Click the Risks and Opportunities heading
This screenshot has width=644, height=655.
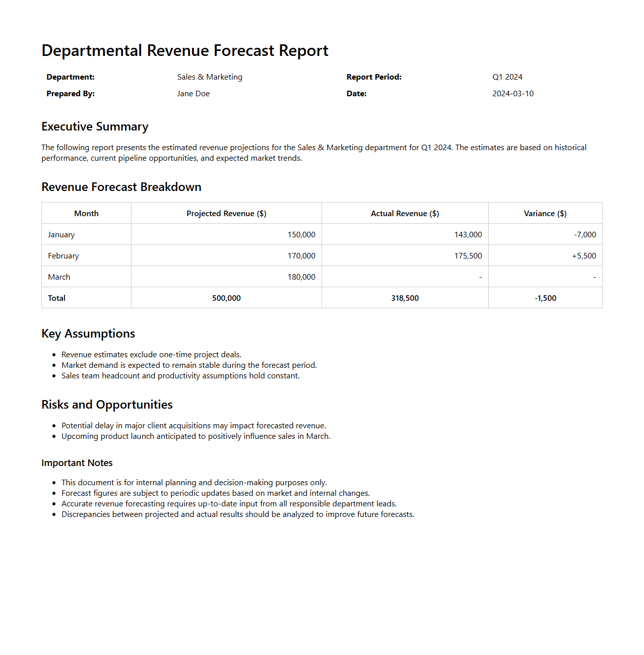(x=107, y=405)
